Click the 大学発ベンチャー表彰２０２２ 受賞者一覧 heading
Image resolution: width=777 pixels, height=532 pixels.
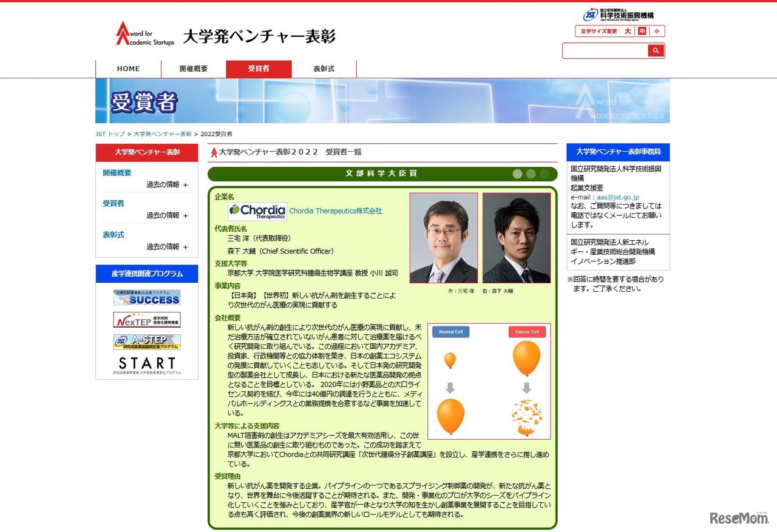point(290,152)
